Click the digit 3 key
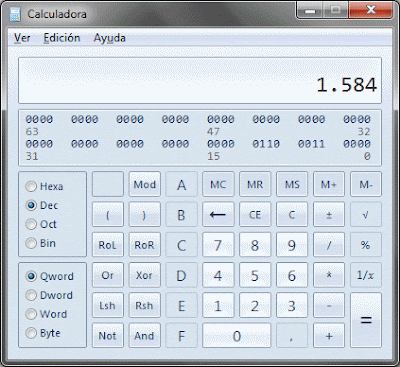The image size is (400, 367). pos(292,305)
